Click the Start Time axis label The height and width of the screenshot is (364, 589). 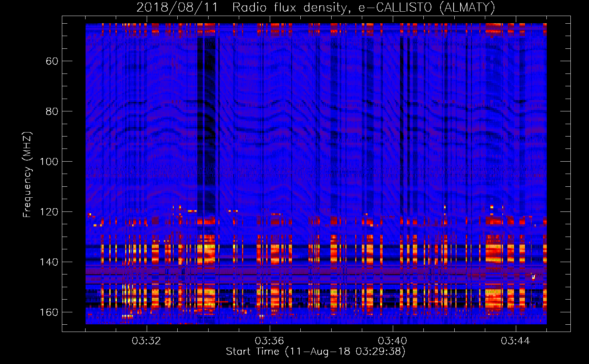[x=316, y=352]
